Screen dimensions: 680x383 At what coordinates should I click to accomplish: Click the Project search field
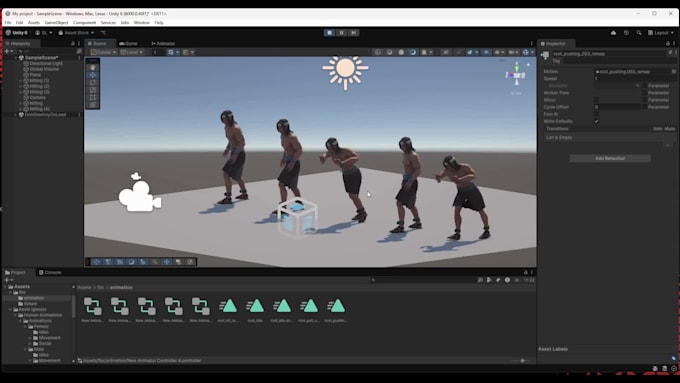click(423, 280)
